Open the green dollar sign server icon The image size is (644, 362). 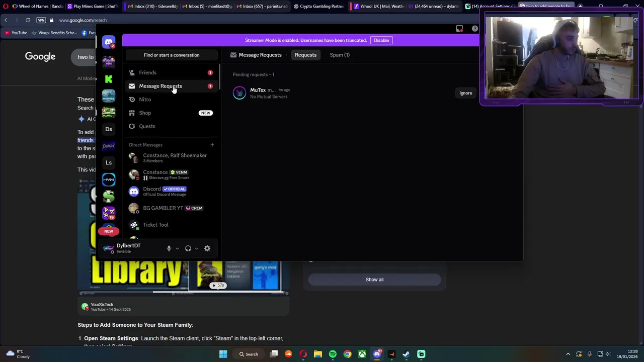point(109,196)
